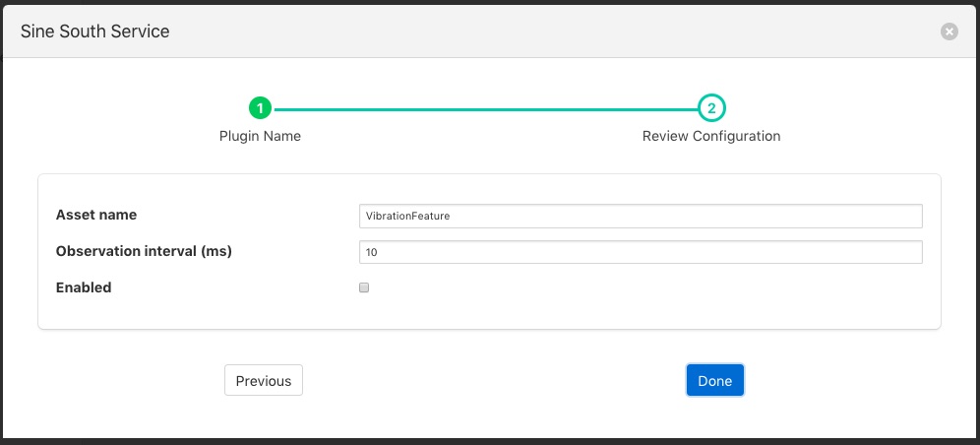Click the Asset name label
This screenshot has width=980, height=445.
pos(96,215)
